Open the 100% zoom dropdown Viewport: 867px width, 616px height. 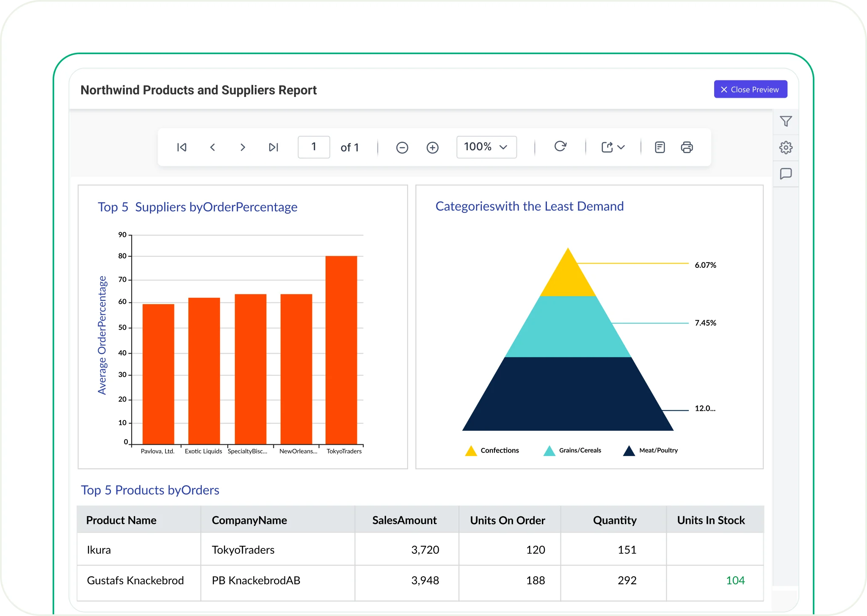[486, 147]
